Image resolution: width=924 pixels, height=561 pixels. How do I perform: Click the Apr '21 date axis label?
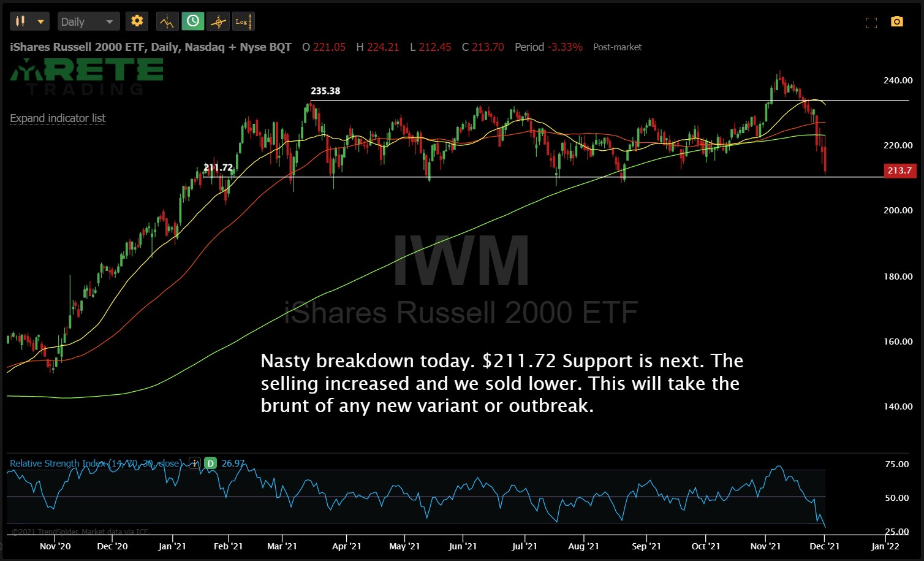pos(347,546)
